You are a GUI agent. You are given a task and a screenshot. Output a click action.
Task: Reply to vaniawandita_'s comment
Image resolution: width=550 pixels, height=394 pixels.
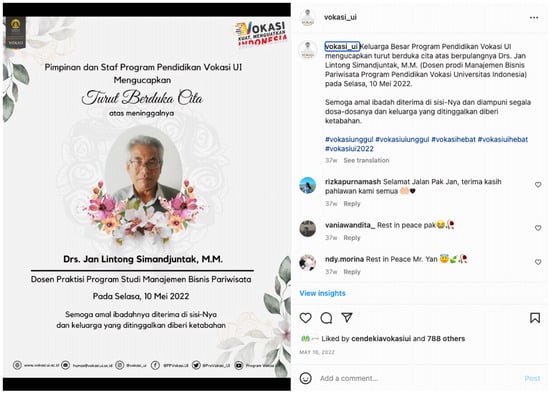[x=352, y=238]
